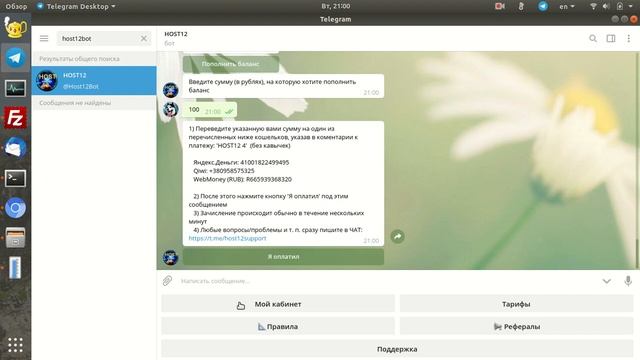Launch FileZilla from the dock
The image size is (640, 360).
(15, 118)
